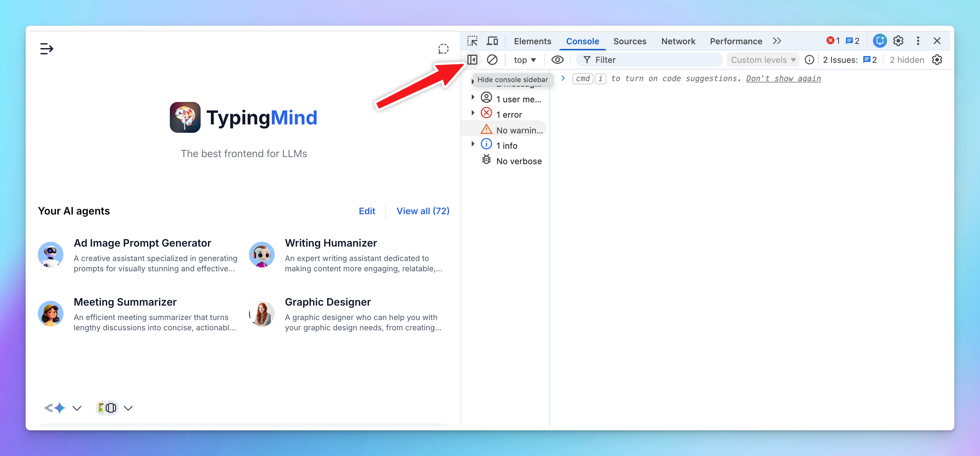Switch to the Performance tab

[x=736, y=41]
